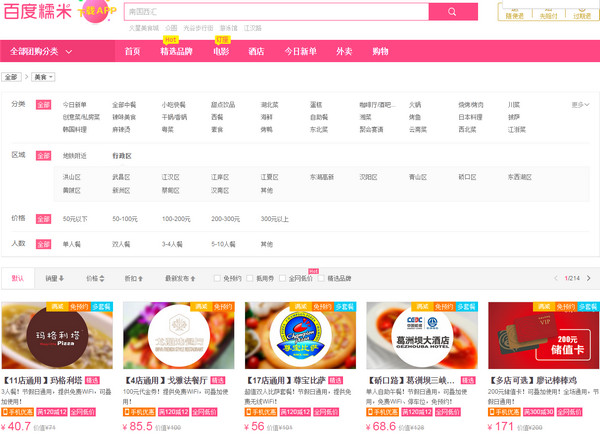Select 全部 in the 人数 row
The image size is (600, 435).
click(43, 244)
